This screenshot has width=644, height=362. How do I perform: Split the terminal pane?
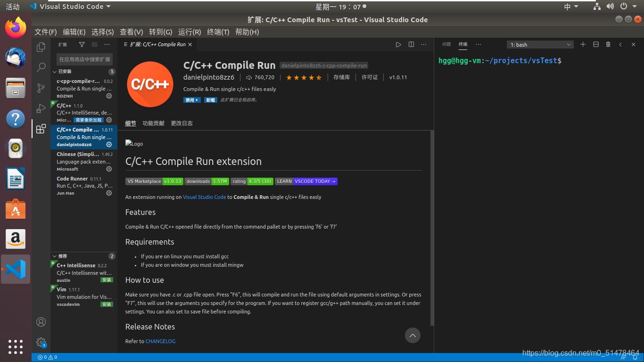tap(595, 44)
